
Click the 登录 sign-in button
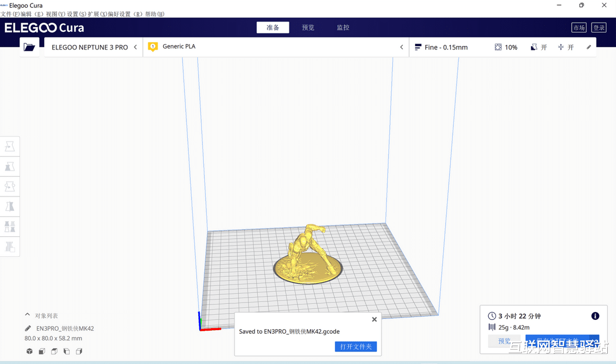599,27
